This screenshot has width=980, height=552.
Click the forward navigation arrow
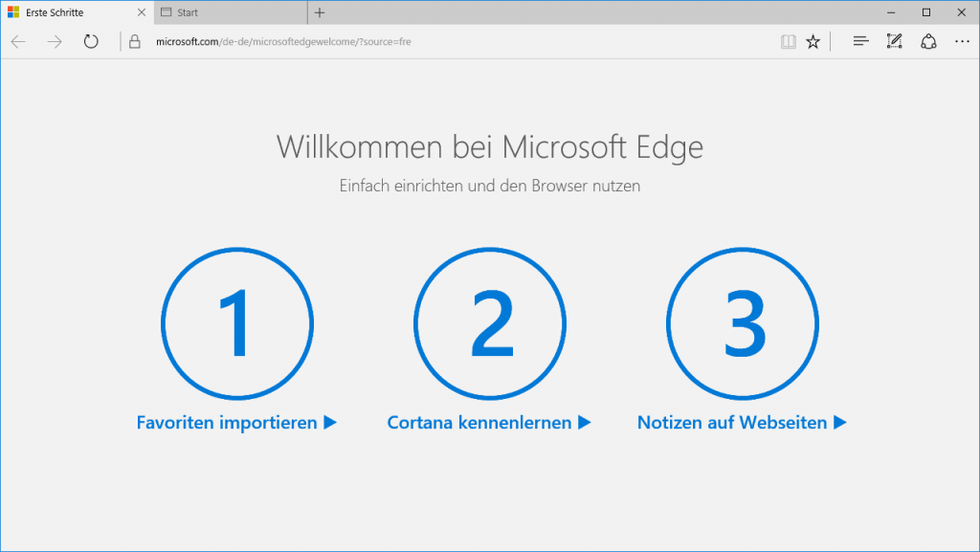(x=55, y=42)
